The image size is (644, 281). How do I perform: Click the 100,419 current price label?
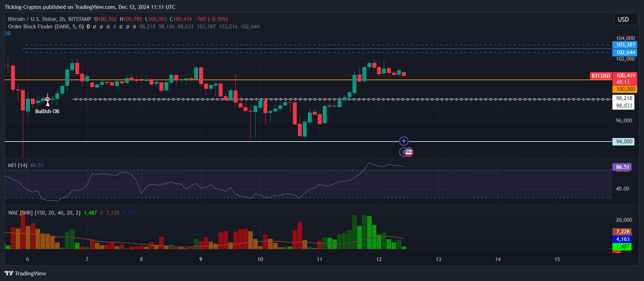626,76
